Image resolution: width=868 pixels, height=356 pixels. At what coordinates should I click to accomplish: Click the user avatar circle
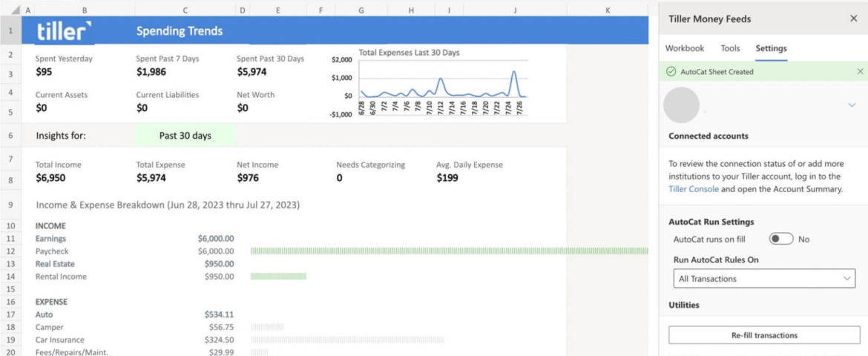682,105
